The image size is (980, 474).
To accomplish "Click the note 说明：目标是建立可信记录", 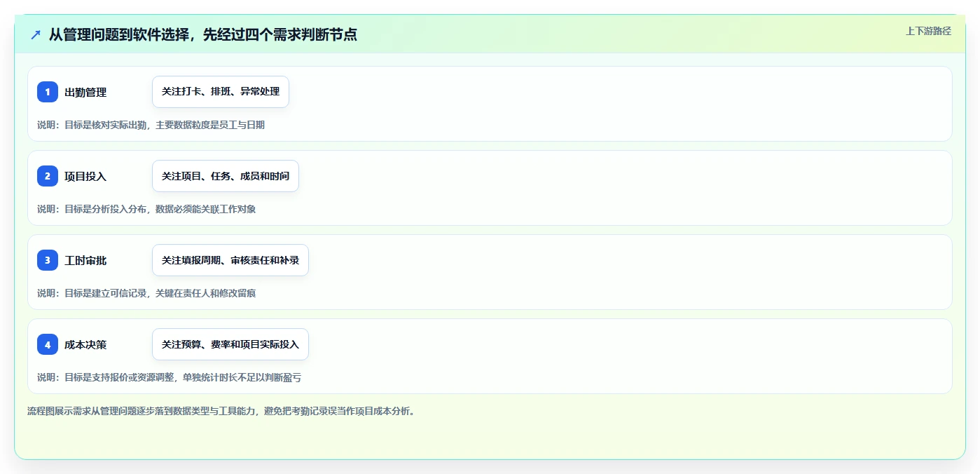I will 146,293.
